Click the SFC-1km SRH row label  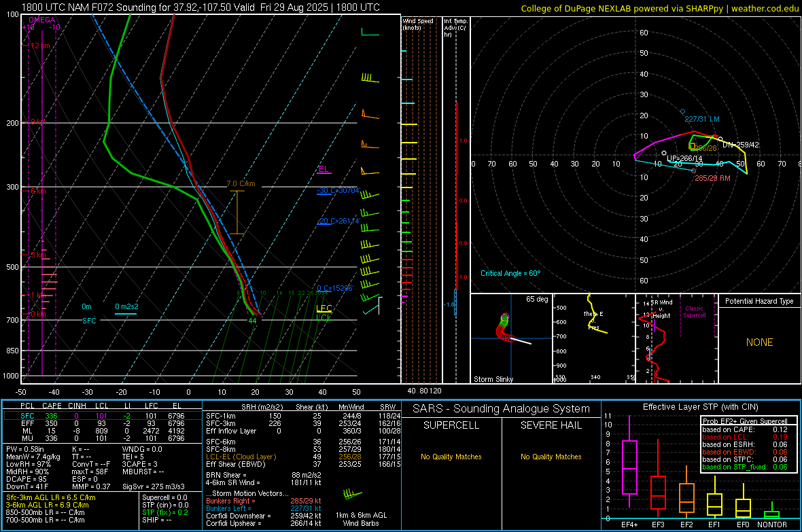pos(221,416)
